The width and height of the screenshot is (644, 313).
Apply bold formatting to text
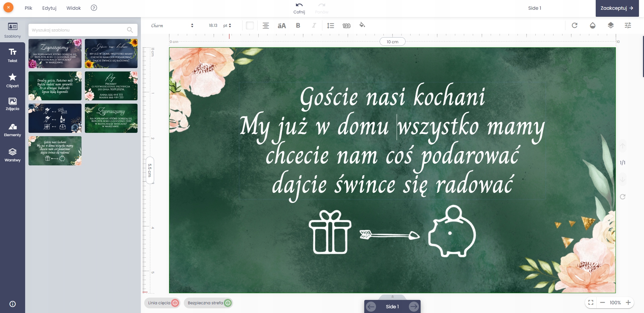(x=298, y=25)
